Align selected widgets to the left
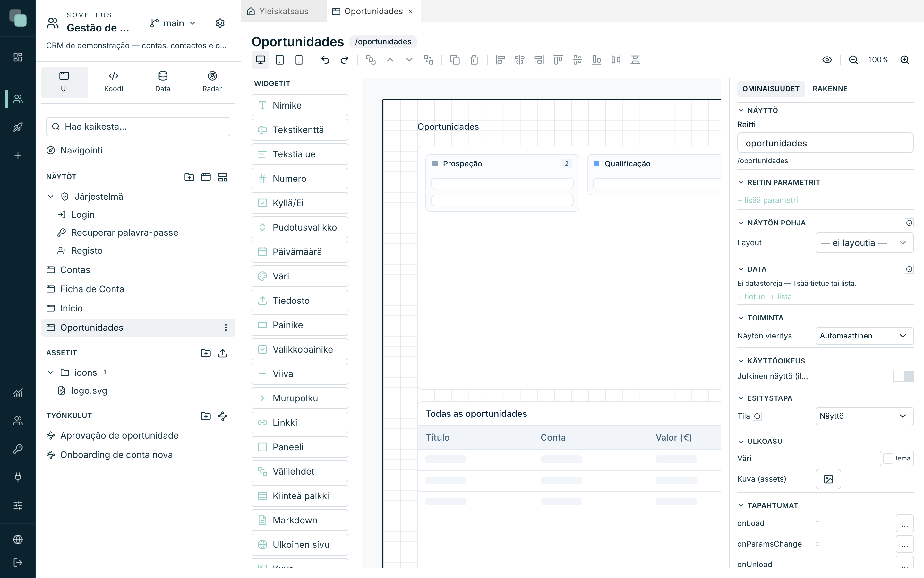 (500, 60)
